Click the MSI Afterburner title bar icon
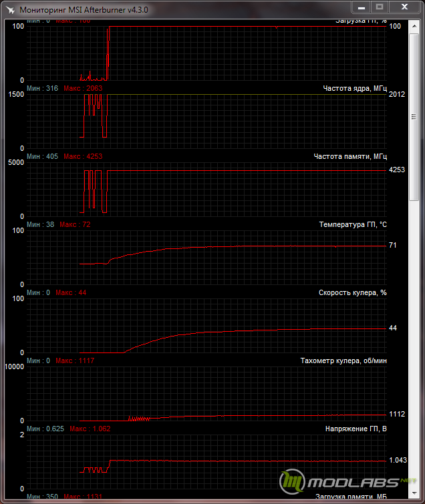 10,10
